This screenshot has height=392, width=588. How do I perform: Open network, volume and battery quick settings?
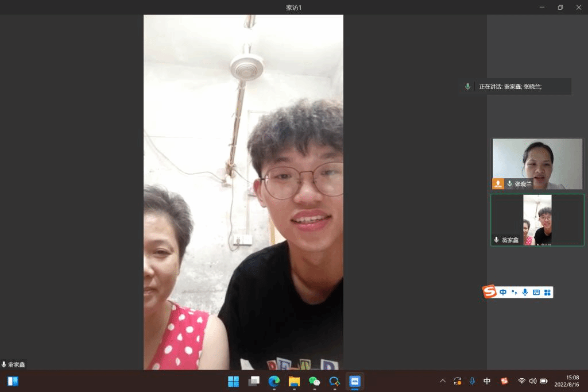pyautogui.click(x=532, y=381)
